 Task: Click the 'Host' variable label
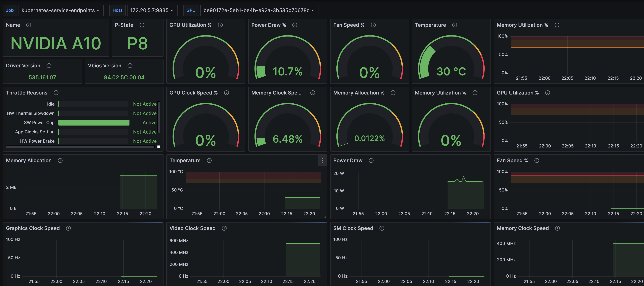[117, 10]
